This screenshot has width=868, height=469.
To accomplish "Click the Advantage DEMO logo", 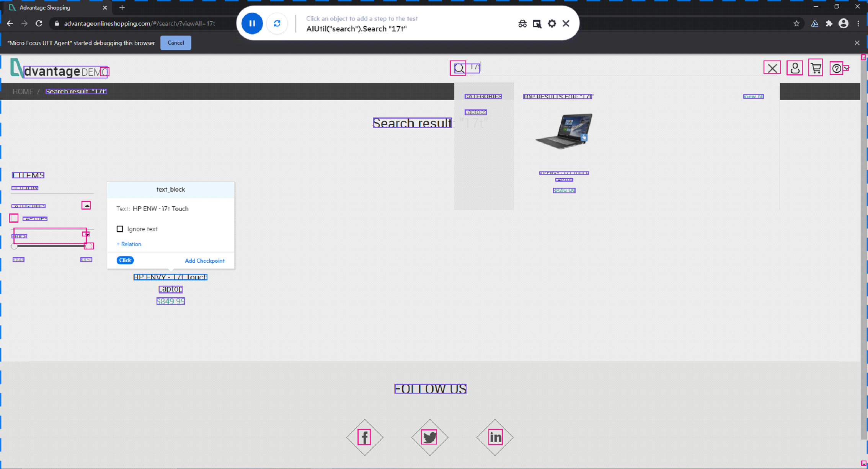I will pyautogui.click(x=59, y=69).
